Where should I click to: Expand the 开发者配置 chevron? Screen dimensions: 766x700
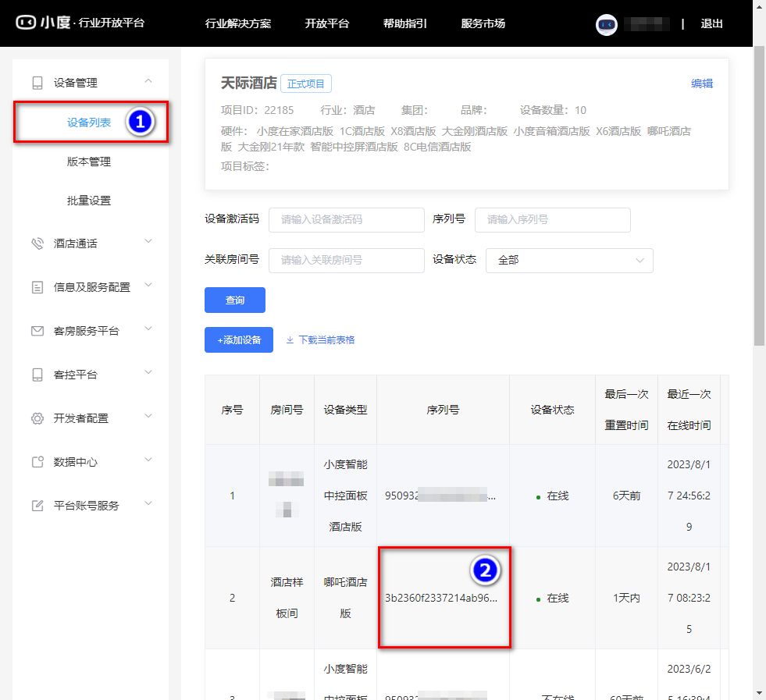click(x=148, y=416)
